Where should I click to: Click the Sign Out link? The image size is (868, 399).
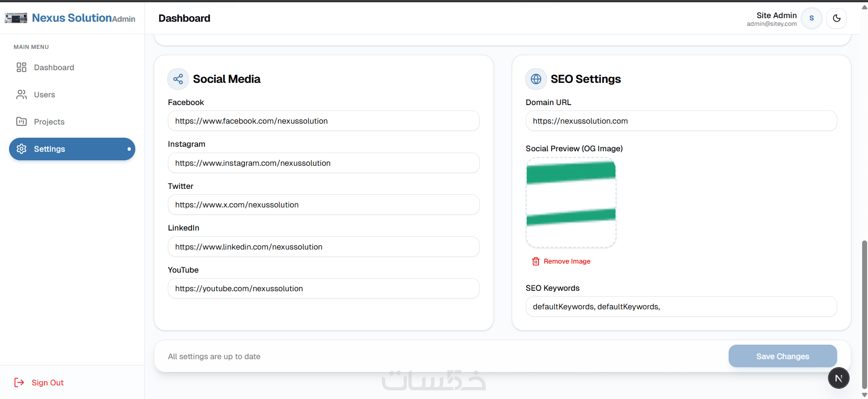47,383
